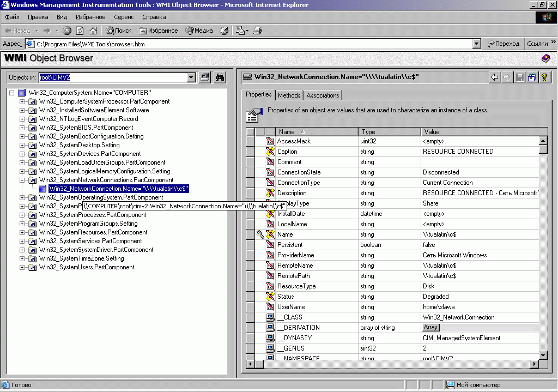558x392 pixels.
Task: Click the IE Stop toolbar icon
Action: (67, 31)
